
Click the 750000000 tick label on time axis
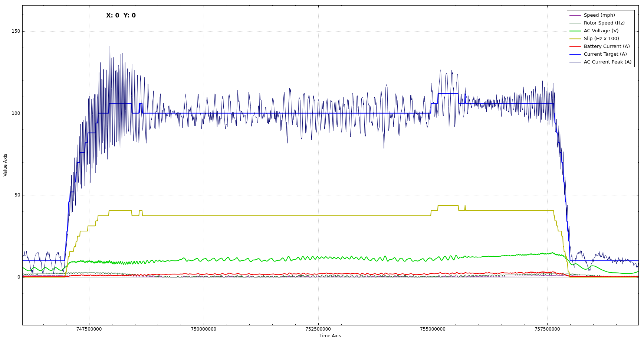point(203,329)
